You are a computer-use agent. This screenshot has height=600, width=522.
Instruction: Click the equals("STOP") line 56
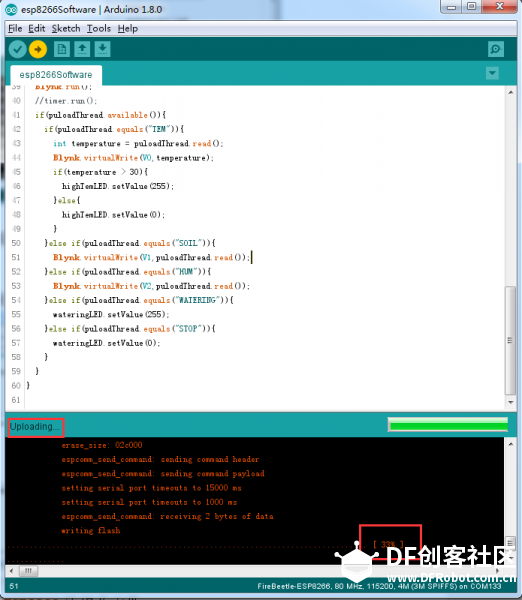coord(130,329)
